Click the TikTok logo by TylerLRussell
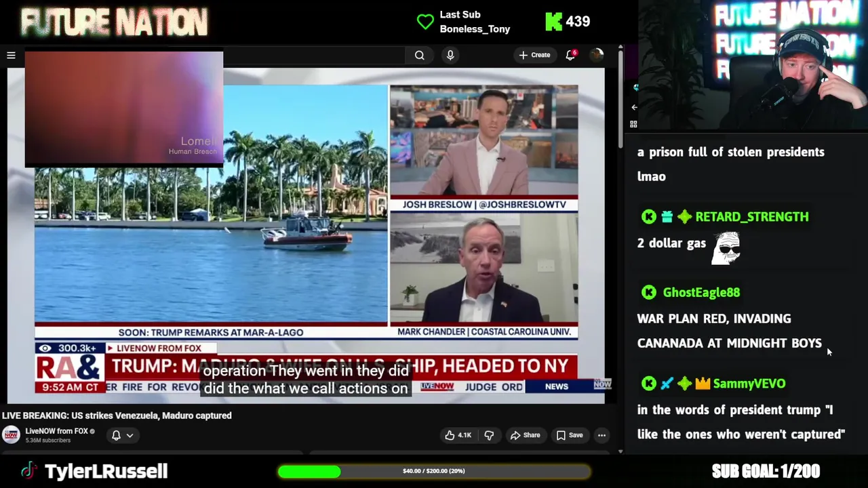 28,471
